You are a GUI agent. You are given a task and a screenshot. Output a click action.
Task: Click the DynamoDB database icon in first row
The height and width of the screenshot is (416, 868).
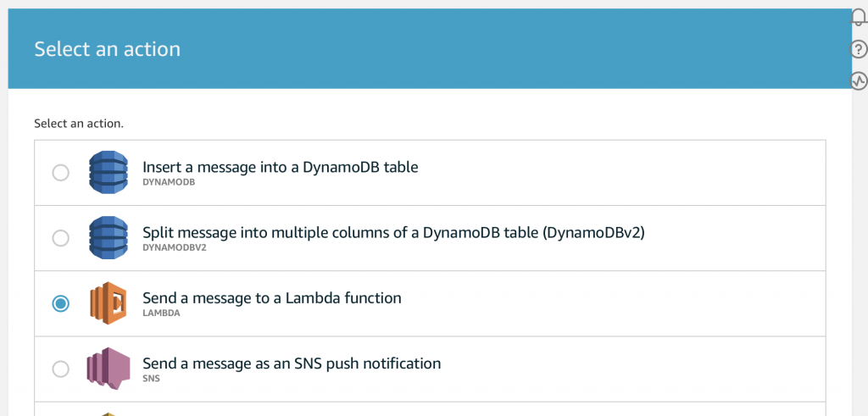[x=108, y=172]
